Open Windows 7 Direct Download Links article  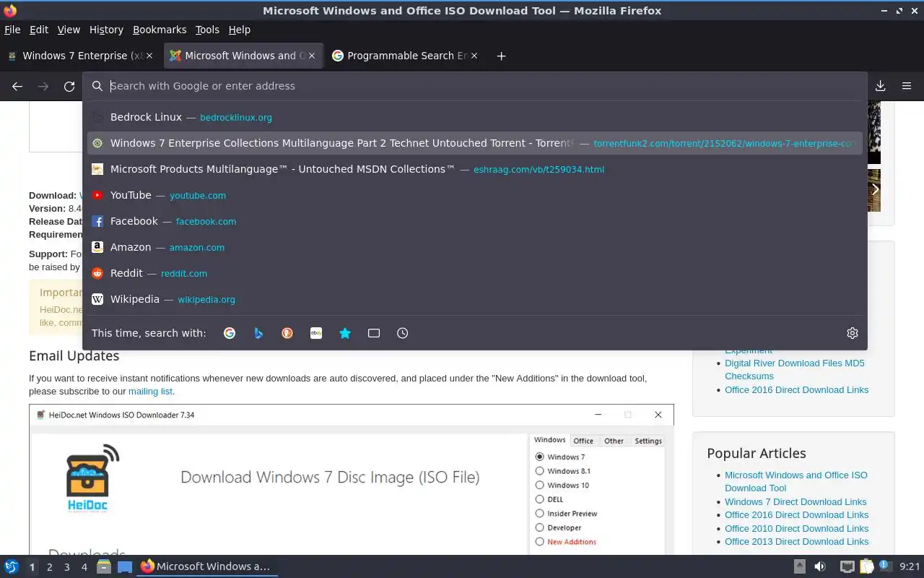click(796, 502)
